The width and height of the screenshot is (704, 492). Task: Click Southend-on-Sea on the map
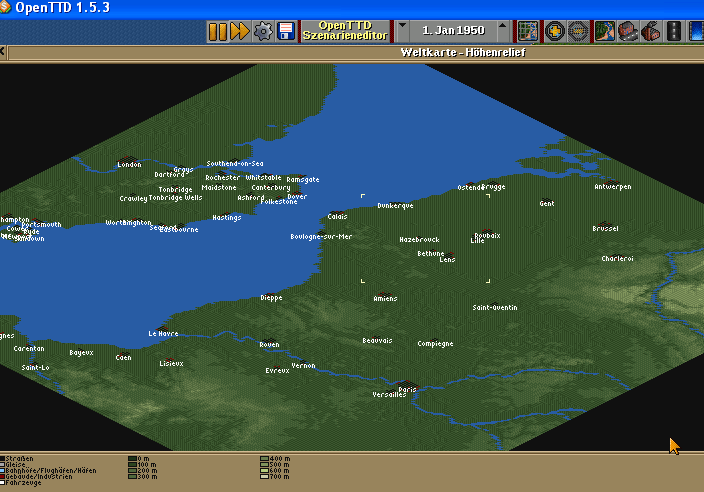click(x=235, y=164)
